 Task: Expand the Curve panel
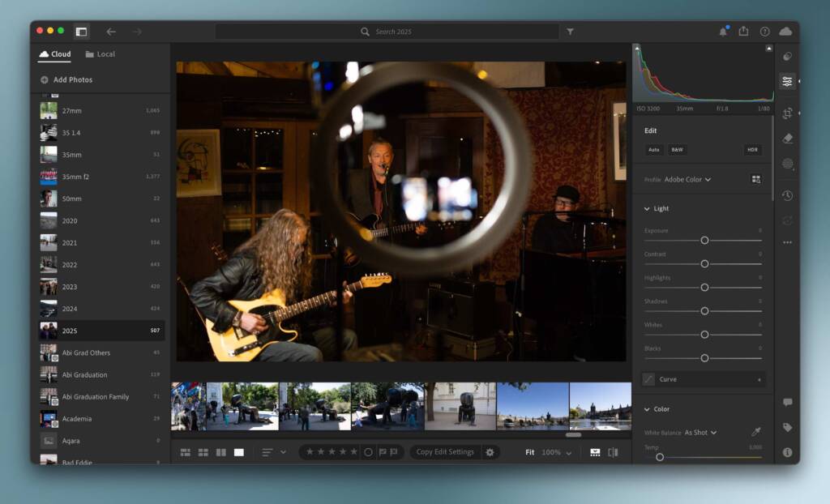(704, 379)
